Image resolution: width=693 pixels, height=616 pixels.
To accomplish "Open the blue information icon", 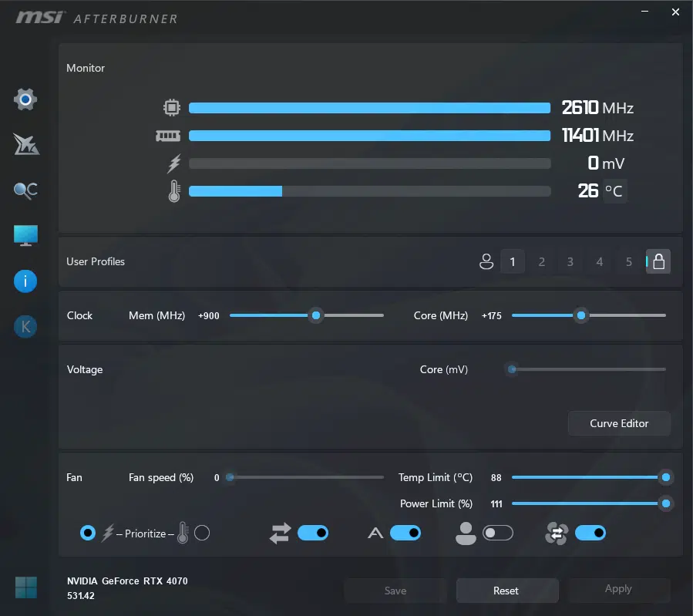I will (25, 281).
